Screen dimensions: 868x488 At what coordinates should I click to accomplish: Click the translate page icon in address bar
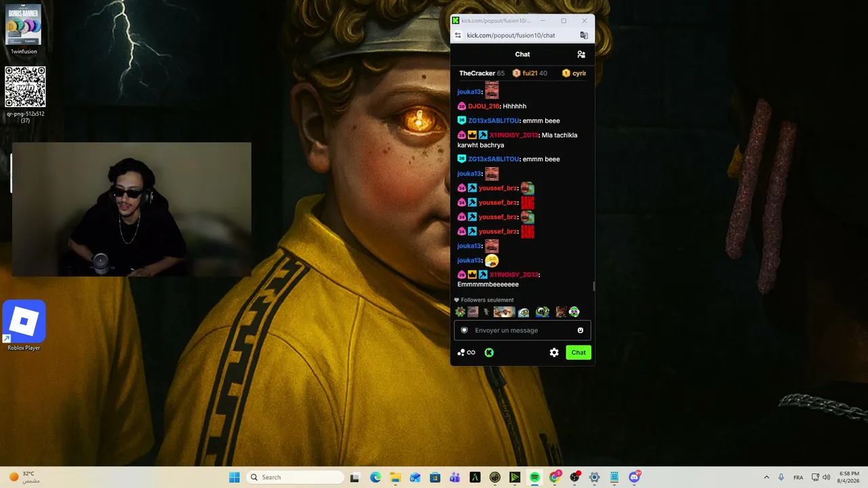click(x=584, y=35)
